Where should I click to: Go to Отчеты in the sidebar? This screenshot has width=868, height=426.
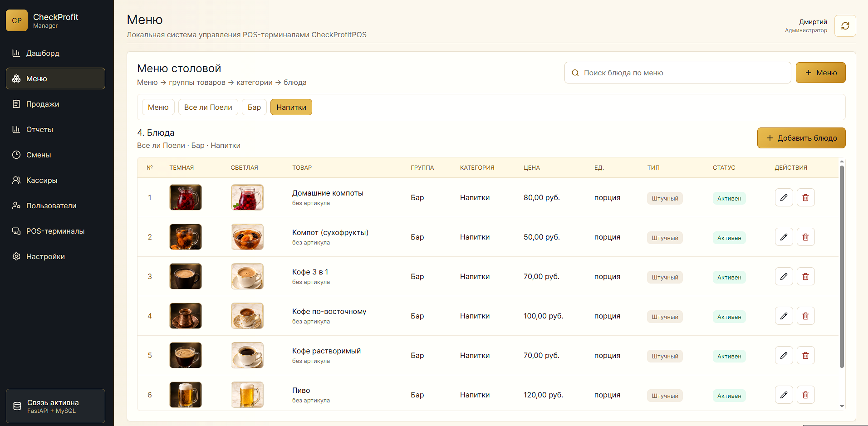55,129
